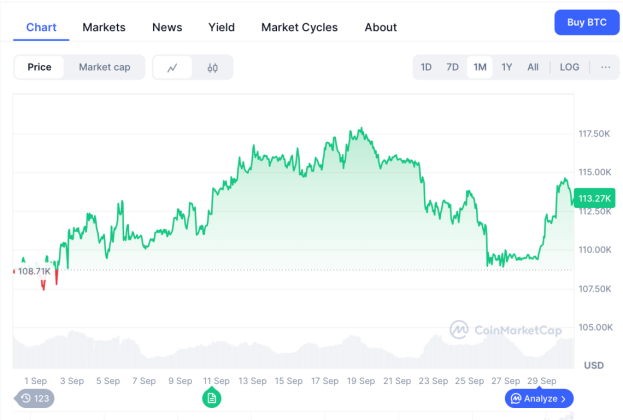Viewport: 623px width, 420px height.
Task: Switch to line chart view icon
Action: coord(173,68)
